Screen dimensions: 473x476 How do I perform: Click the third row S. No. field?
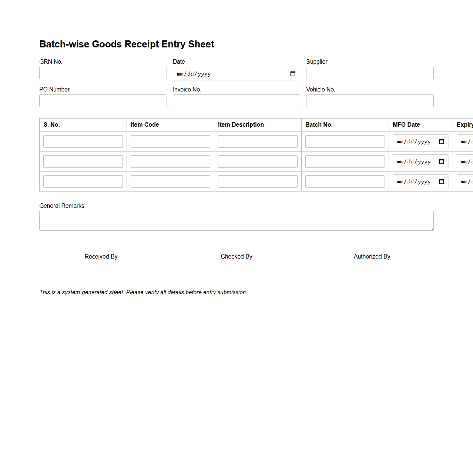point(83,181)
